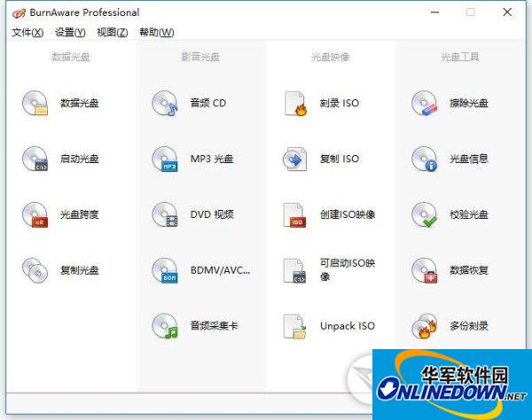Click the 光盘信息 label text

pyautogui.click(x=469, y=159)
